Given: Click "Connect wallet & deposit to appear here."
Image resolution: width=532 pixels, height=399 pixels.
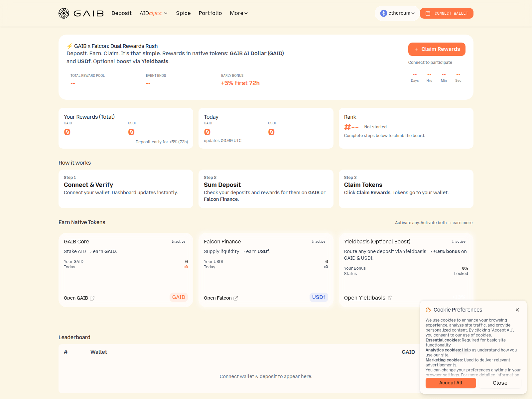Looking at the screenshot, I should (266, 376).
